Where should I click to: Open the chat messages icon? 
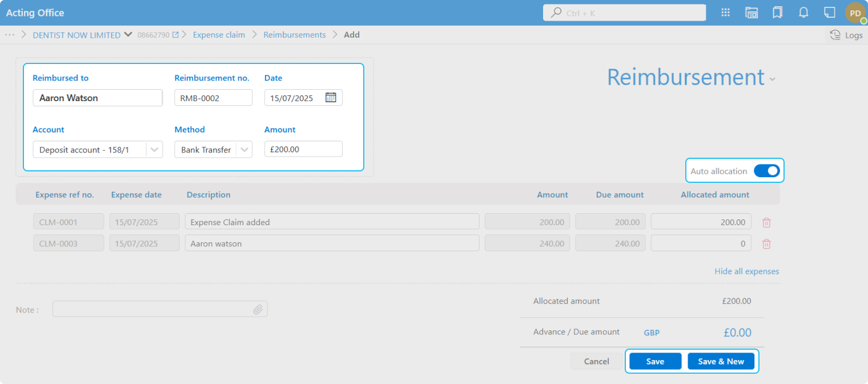(x=829, y=13)
